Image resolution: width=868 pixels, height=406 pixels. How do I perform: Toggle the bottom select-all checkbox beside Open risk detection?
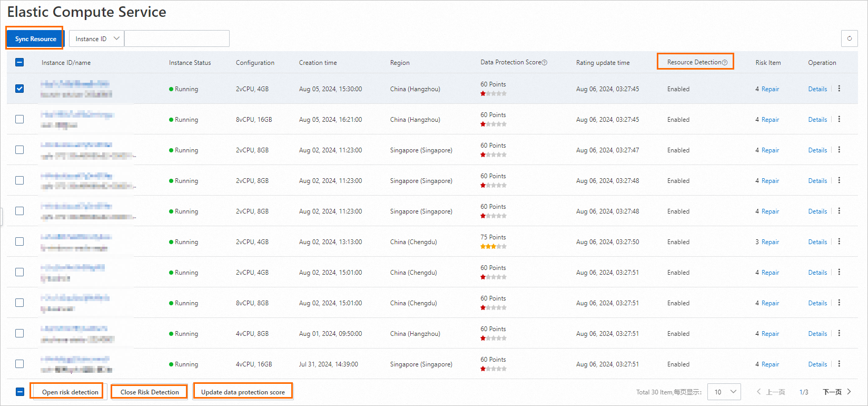click(x=19, y=392)
